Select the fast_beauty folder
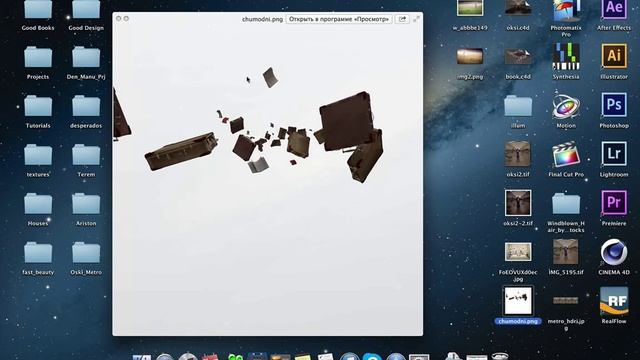 pyautogui.click(x=38, y=253)
